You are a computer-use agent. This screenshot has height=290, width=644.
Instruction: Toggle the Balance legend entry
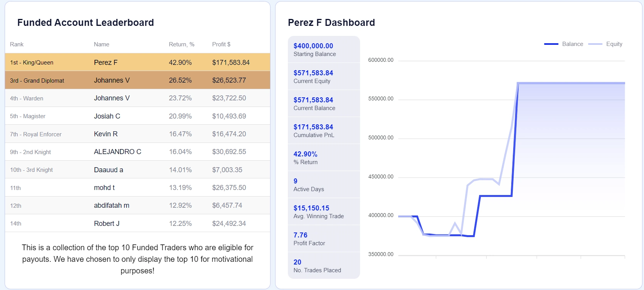[x=563, y=44]
